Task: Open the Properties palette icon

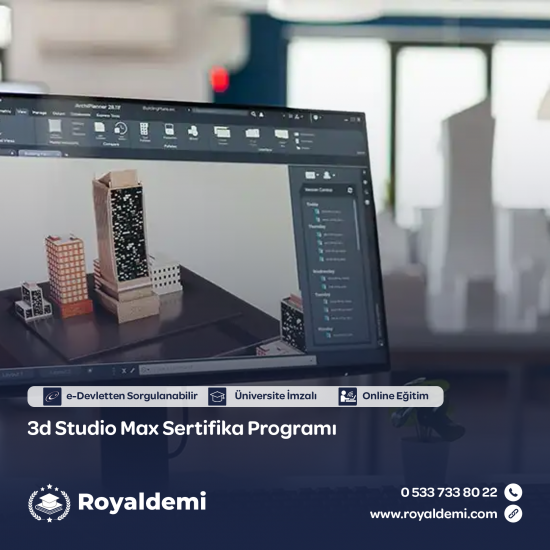Action: point(169,130)
